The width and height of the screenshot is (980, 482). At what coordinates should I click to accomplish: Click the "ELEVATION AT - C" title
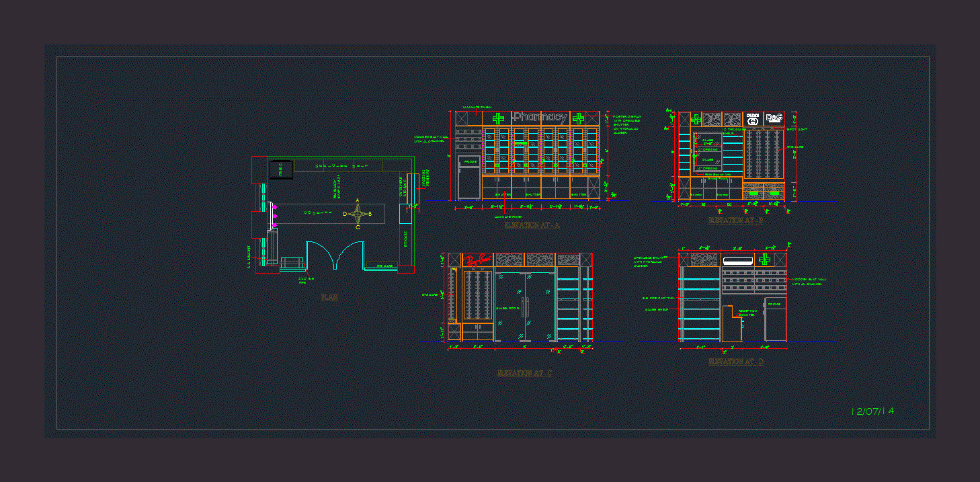tap(524, 373)
